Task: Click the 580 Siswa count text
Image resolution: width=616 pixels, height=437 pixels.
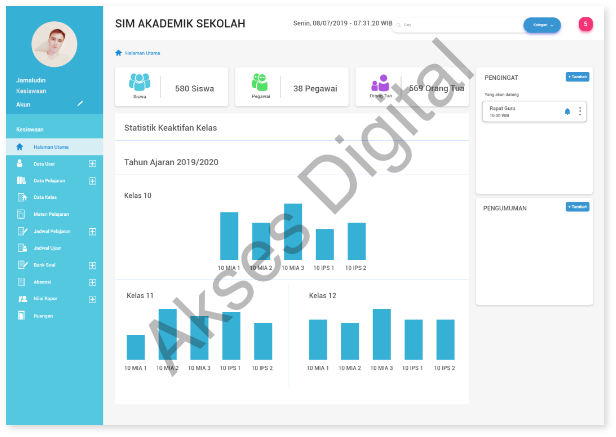Action: (x=194, y=88)
